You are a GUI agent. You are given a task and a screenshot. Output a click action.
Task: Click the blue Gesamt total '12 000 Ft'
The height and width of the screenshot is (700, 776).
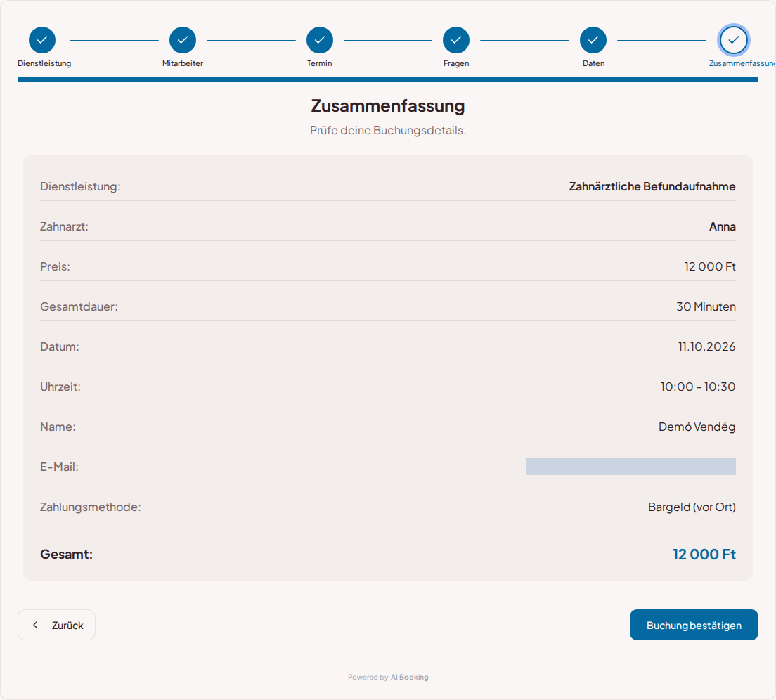coord(704,554)
